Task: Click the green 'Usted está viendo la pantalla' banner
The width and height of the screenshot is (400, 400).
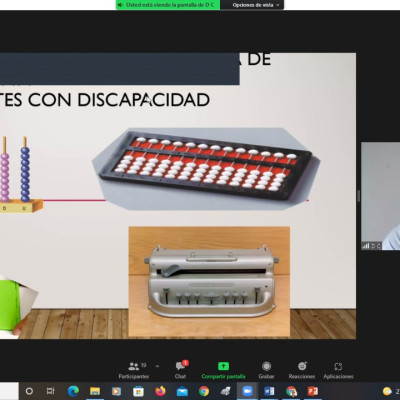Action: tap(168, 5)
